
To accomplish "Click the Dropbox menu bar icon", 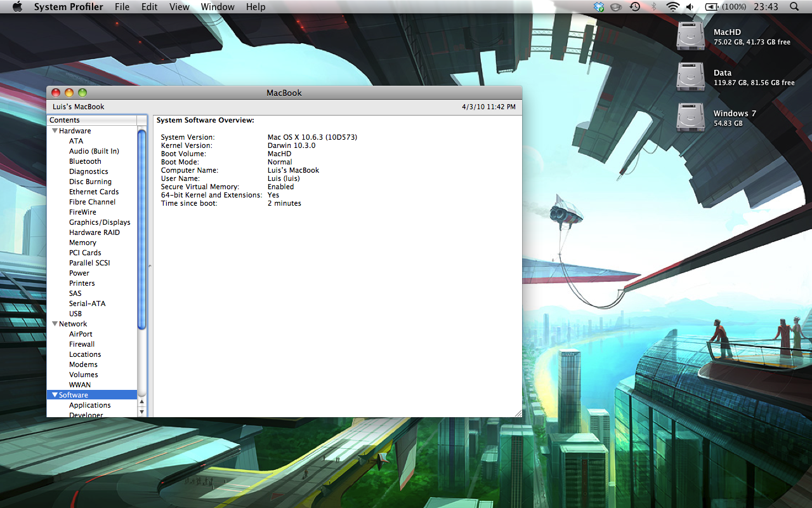I will [599, 7].
